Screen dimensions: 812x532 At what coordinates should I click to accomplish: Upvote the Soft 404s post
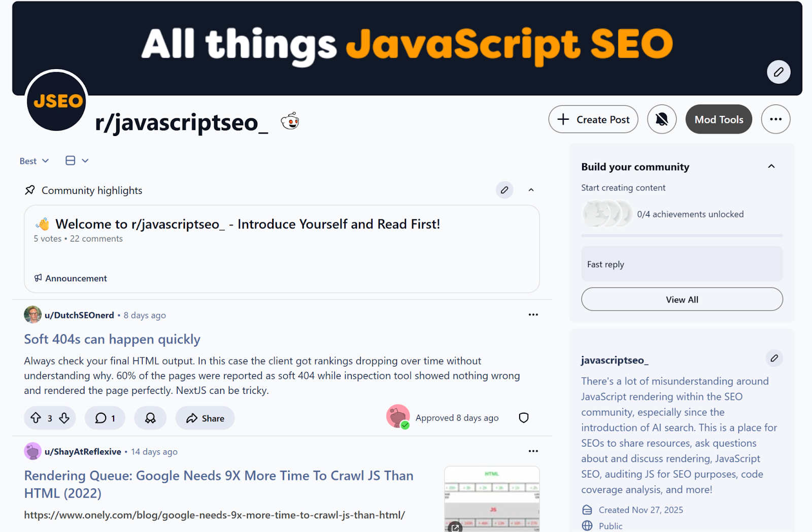pyautogui.click(x=35, y=418)
